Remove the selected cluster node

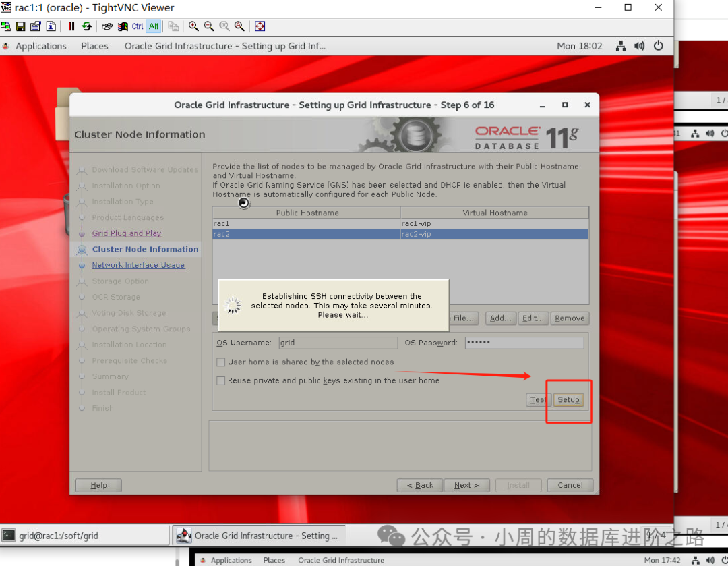tap(570, 318)
